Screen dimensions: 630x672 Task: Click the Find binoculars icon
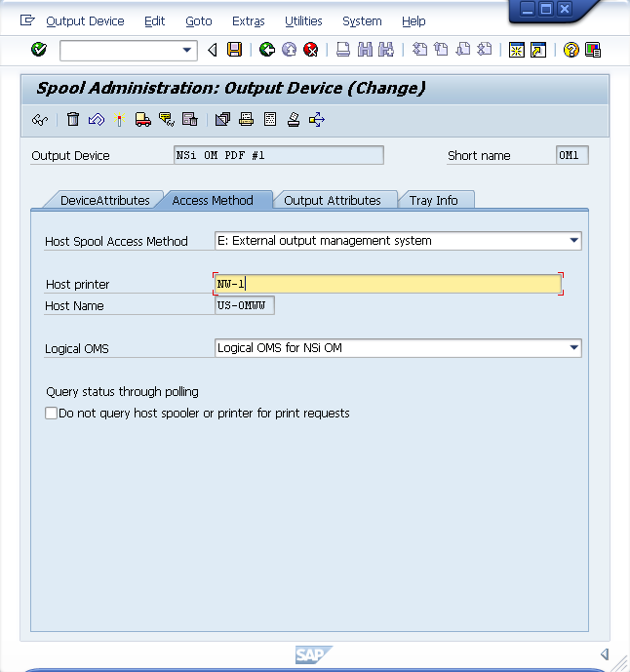(x=365, y=50)
